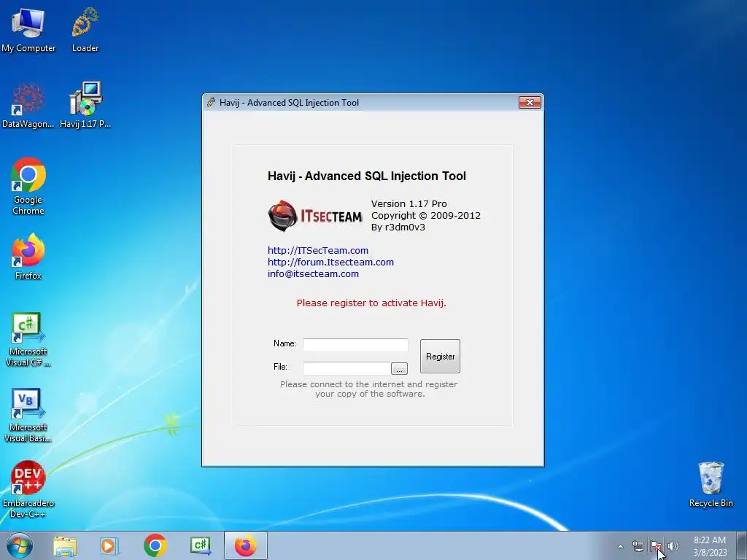Show hidden system tray icons
The height and width of the screenshot is (560, 747).
coord(620,546)
